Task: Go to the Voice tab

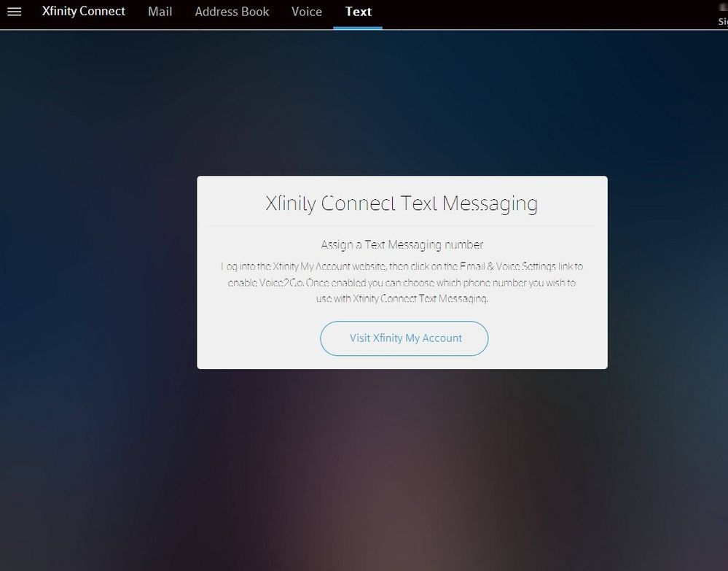Action: coord(306,12)
